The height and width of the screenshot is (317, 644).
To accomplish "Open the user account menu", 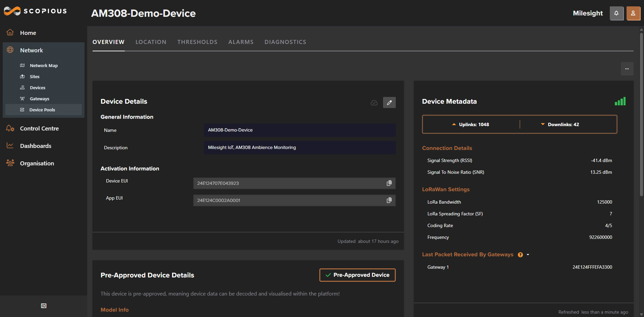I will (x=633, y=13).
